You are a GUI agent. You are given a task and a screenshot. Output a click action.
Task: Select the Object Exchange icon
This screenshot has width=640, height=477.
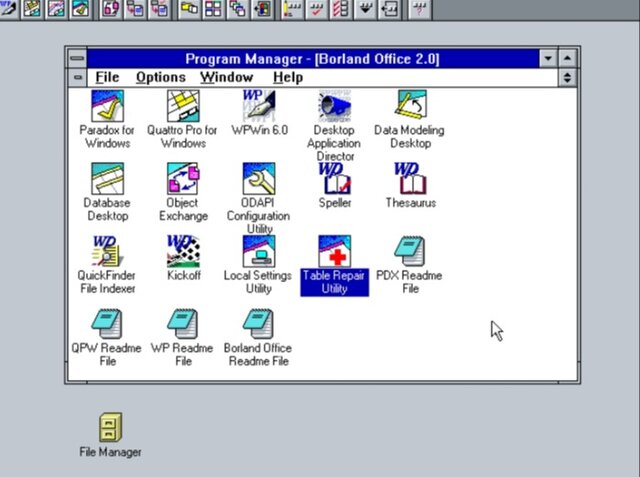(x=183, y=178)
